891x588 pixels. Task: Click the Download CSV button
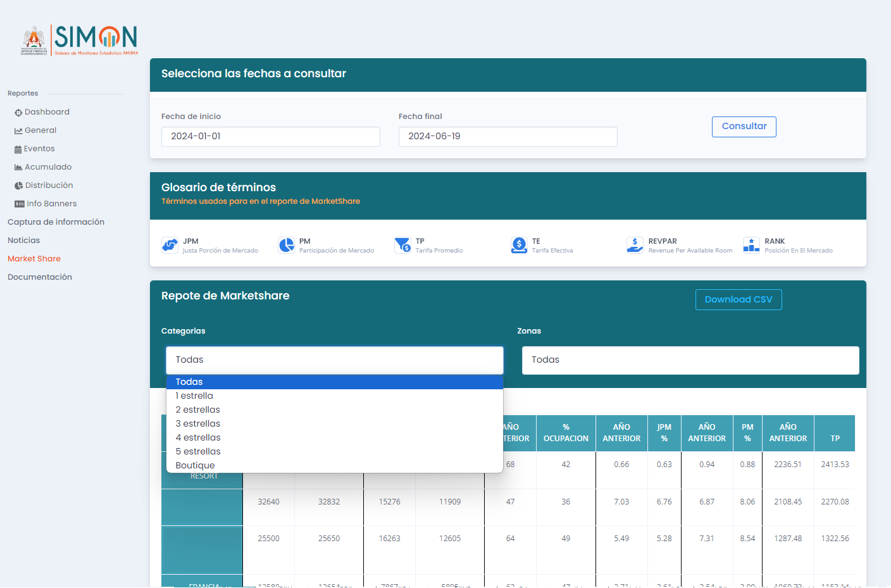(738, 300)
